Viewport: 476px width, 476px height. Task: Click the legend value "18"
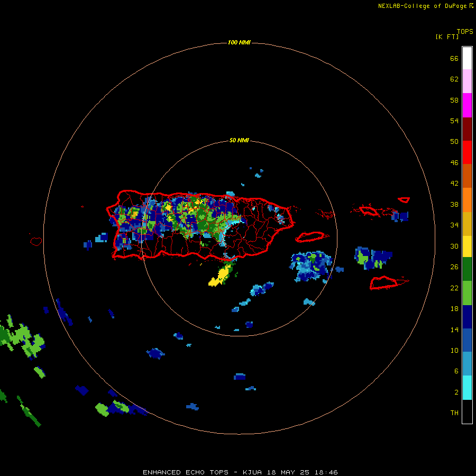point(454,309)
